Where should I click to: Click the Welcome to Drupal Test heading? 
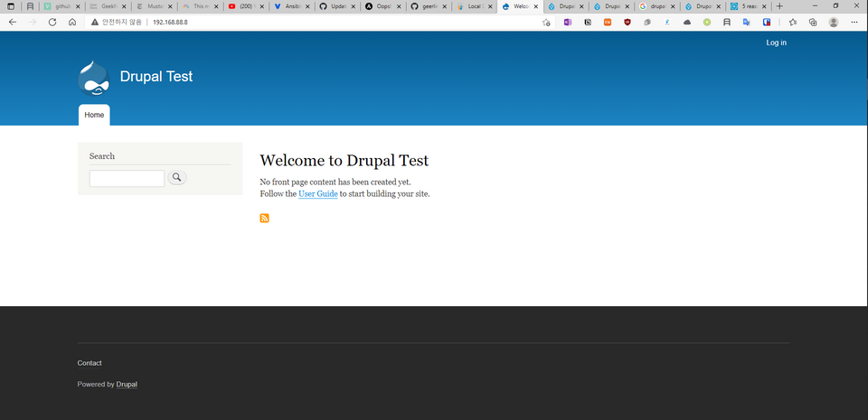coord(344,161)
